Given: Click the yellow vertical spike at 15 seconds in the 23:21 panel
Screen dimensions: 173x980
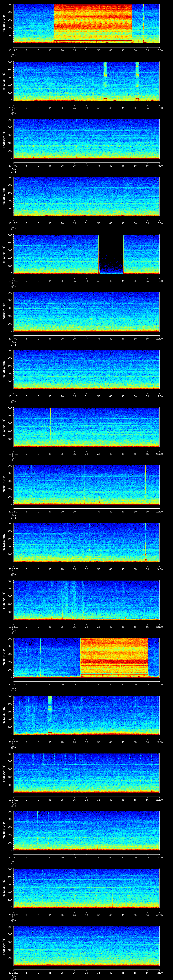Looking at the screenshot, I should [51, 426].
